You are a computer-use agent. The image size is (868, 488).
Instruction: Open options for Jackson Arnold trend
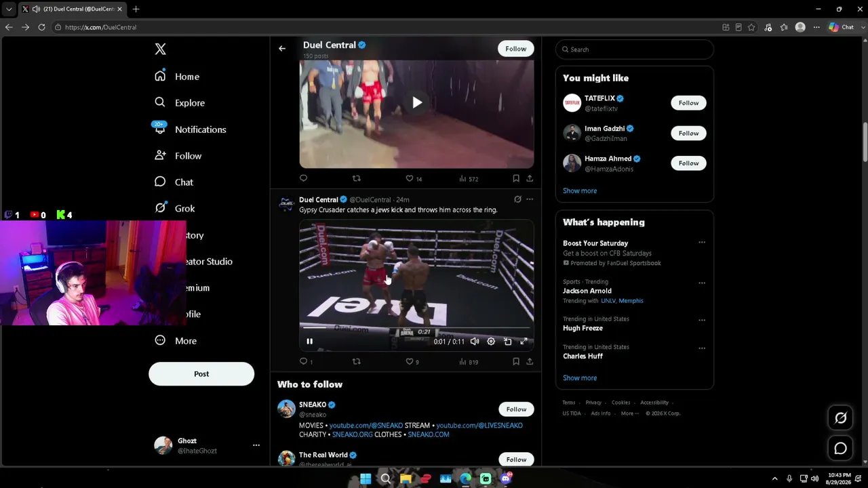click(x=702, y=283)
